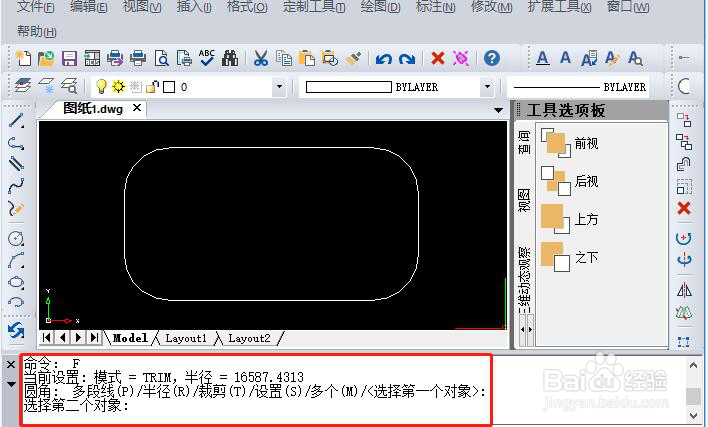Run the ABC spell check icon
708x427 pixels.
[207, 58]
